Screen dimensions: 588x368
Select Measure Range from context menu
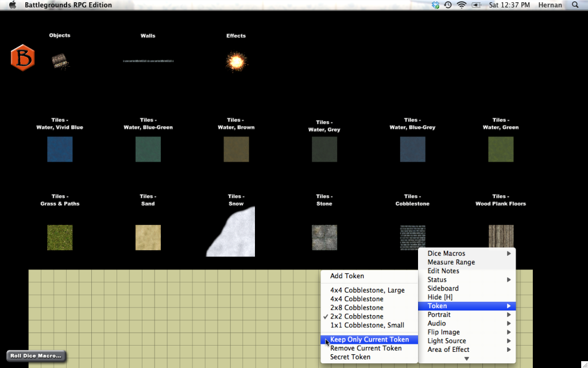coord(451,262)
